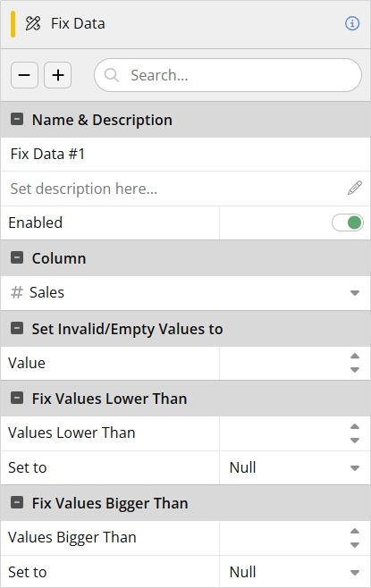
Task: Click the Values Bigger Than label
Action: coord(72,538)
